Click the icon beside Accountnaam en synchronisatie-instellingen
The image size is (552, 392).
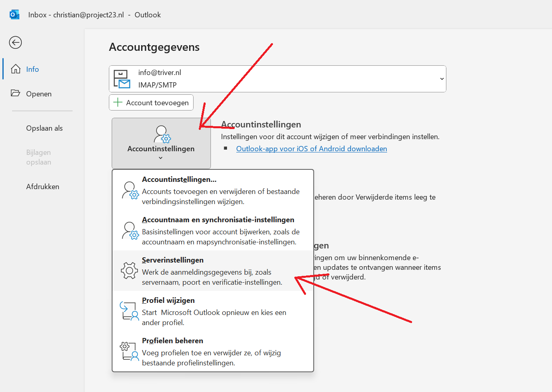coord(130,231)
